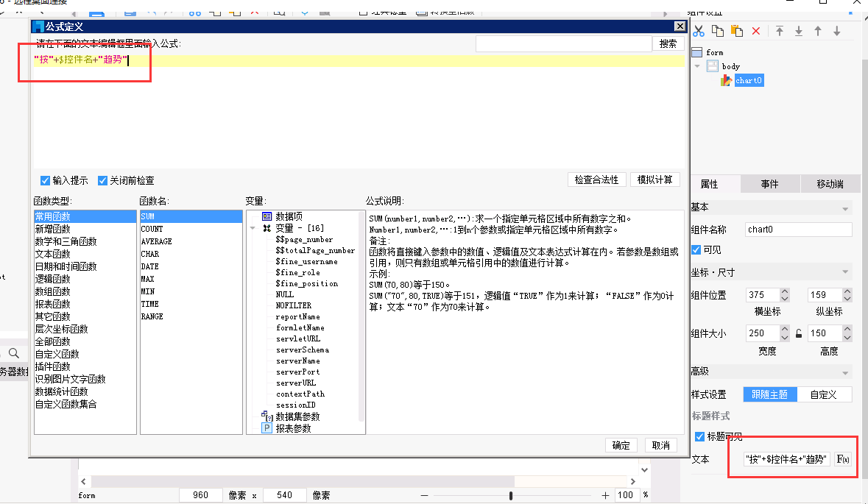The width and height of the screenshot is (868, 504).
Task: Decrease 高度 value with down arrow
Action: pyautogui.click(x=847, y=337)
